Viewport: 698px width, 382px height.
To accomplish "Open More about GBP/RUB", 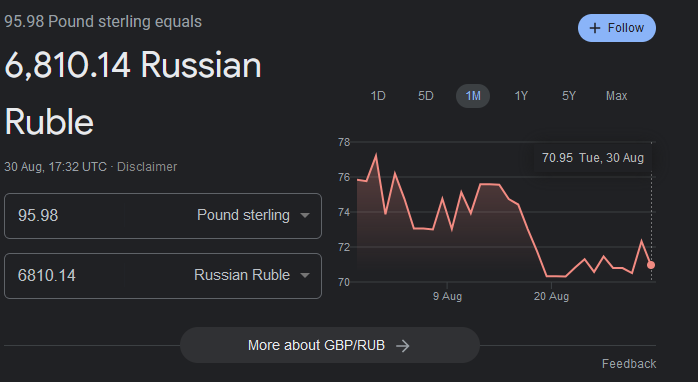I will tap(330, 345).
